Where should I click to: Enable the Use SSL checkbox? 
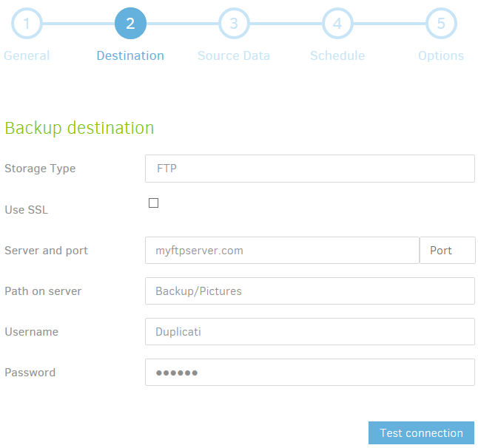point(154,203)
